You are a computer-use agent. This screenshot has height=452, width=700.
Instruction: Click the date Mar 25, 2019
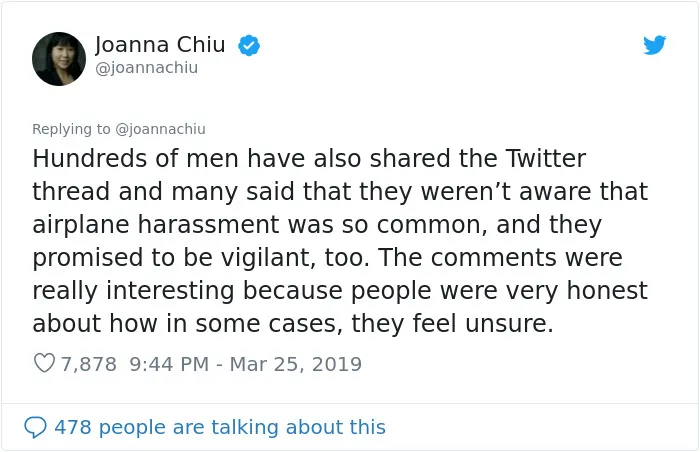296,364
